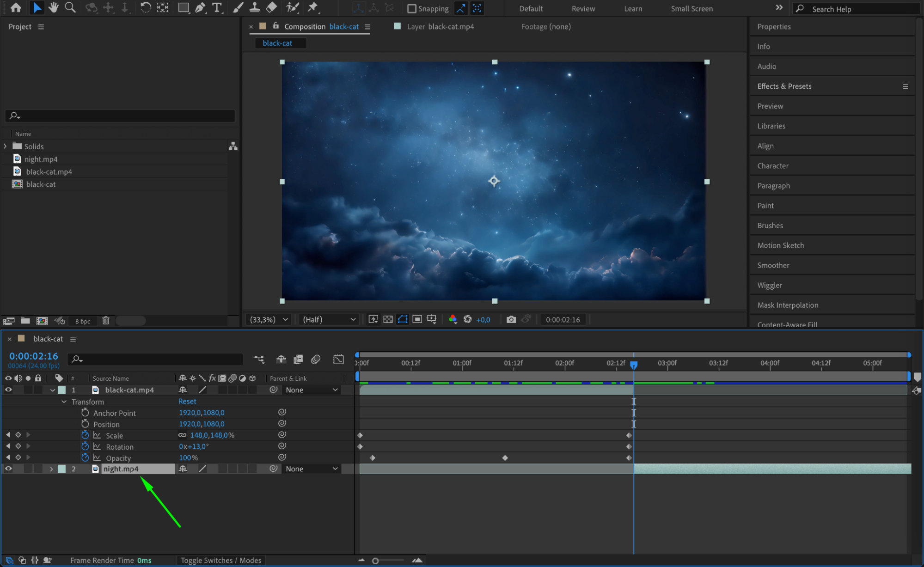Hide the night.mp4 layer
The image size is (924, 567).
pos(8,469)
